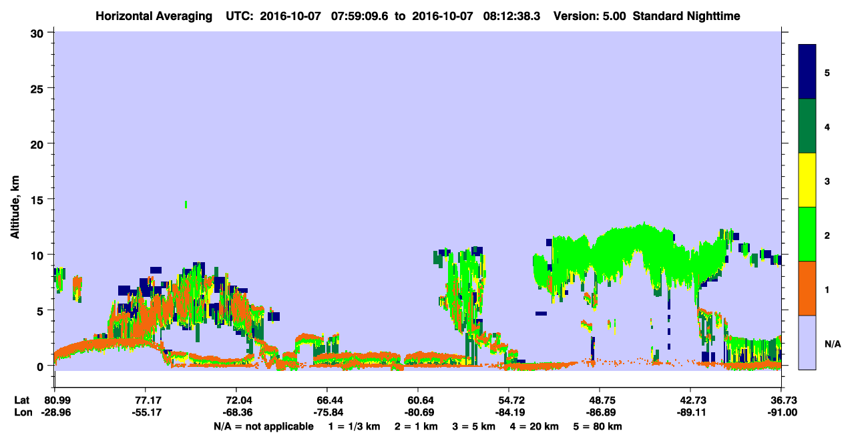
Task: Click longitude value '-84.19'
Action: click(509, 413)
